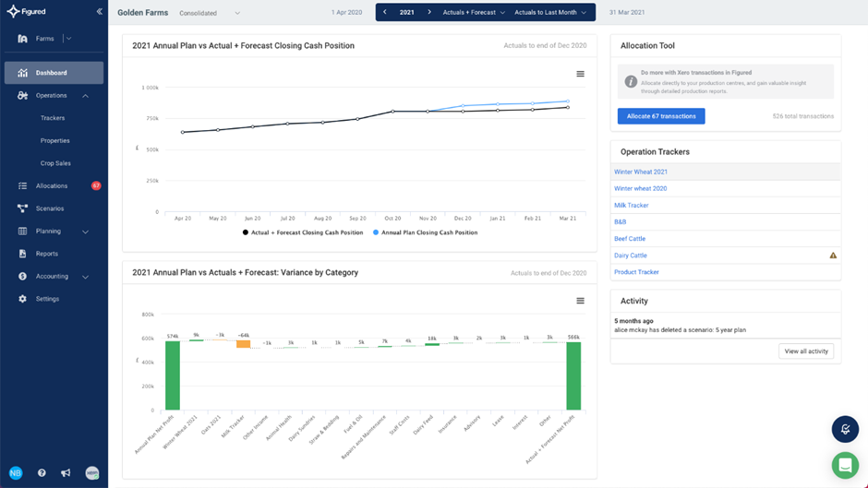Open the announcements megaphone icon
868x488 pixels.
(x=66, y=473)
